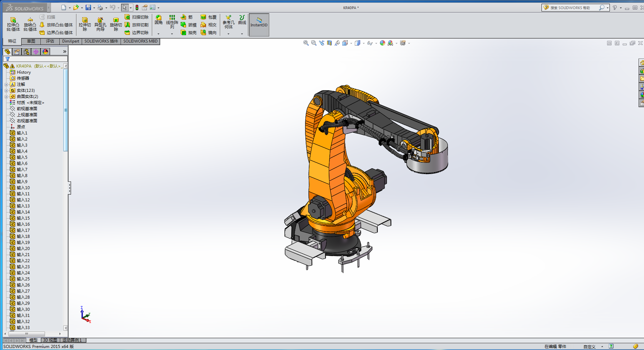644x350 pixels.
Task: Click the Zoom to Fit icon
Action: click(x=306, y=43)
